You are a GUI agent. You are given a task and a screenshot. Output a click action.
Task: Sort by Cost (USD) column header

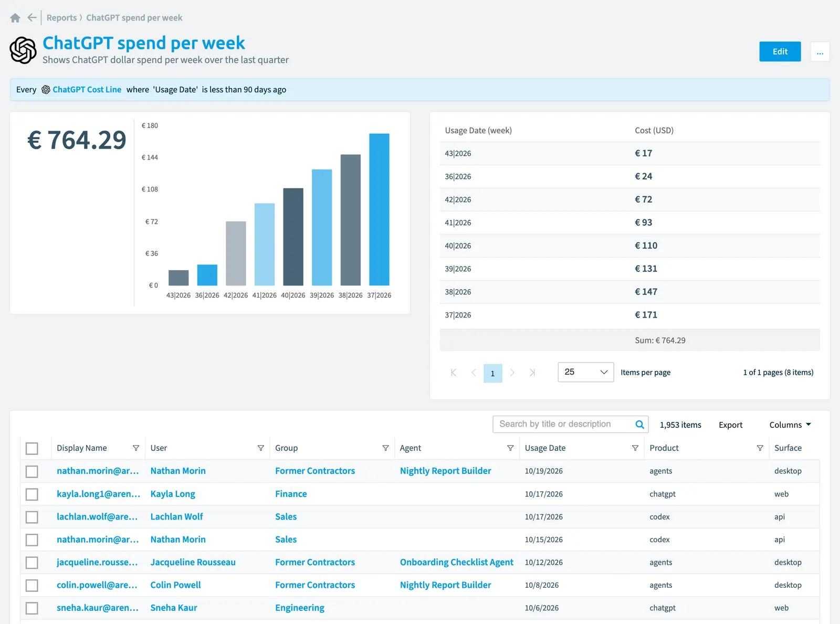[x=654, y=131]
